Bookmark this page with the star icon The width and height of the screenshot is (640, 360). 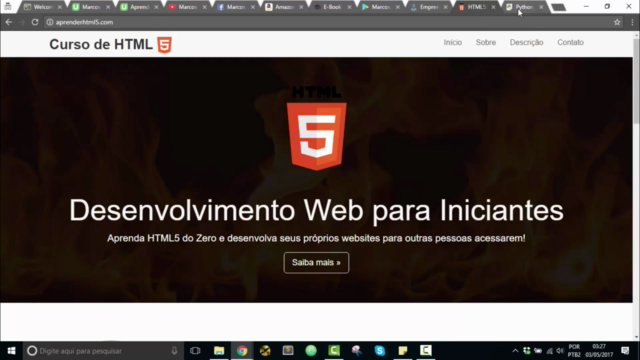(x=617, y=22)
